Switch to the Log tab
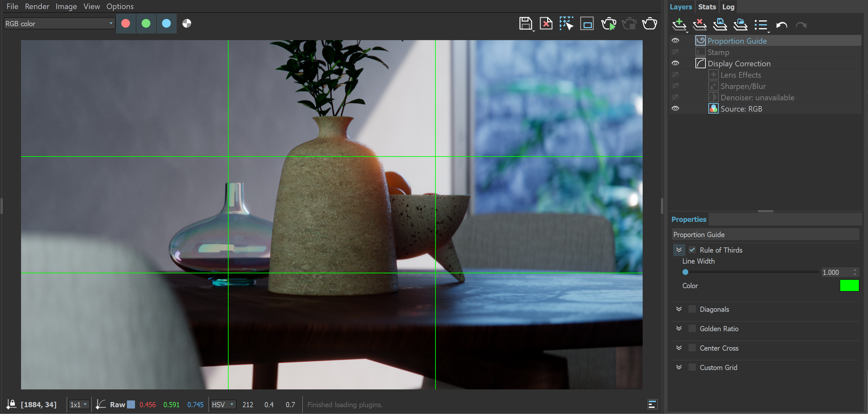This screenshot has width=868, height=414. point(728,7)
